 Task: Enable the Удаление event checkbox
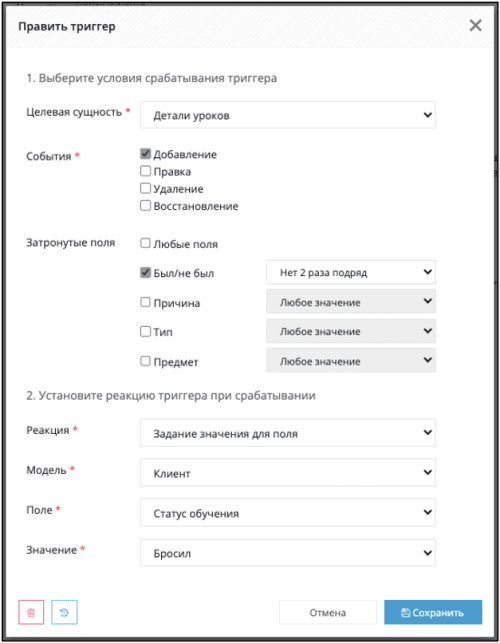[x=145, y=188]
